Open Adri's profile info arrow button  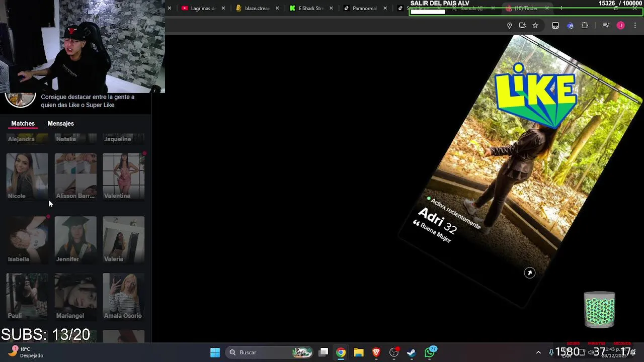(529, 273)
